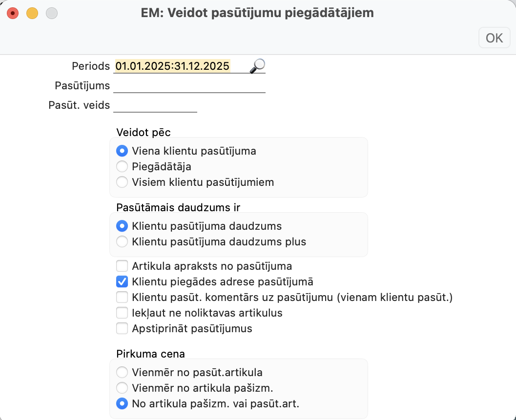Close the window with the red button
The image size is (516, 420).
coord(13,13)
